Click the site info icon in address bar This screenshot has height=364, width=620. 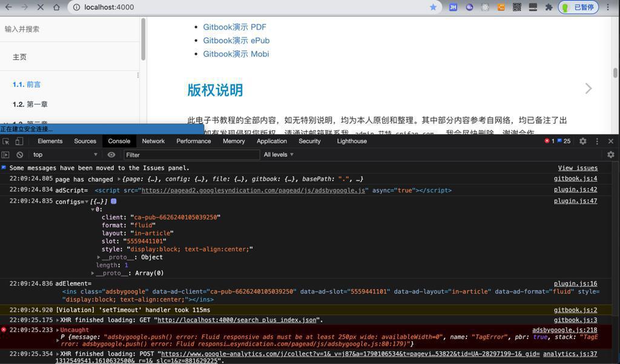(x=76, y=7)
